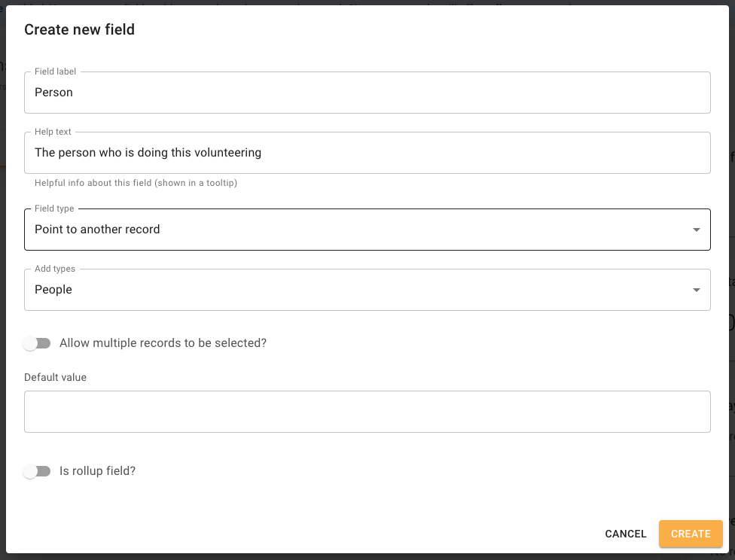Click into the Help text input field
The image size is (735, 560).
(x=367, y=153)
